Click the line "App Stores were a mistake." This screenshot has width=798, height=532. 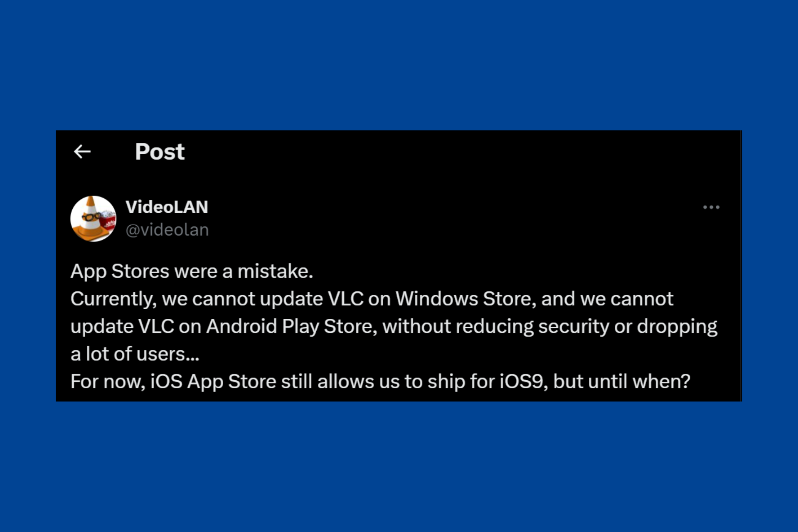click(x=192, y=271)
